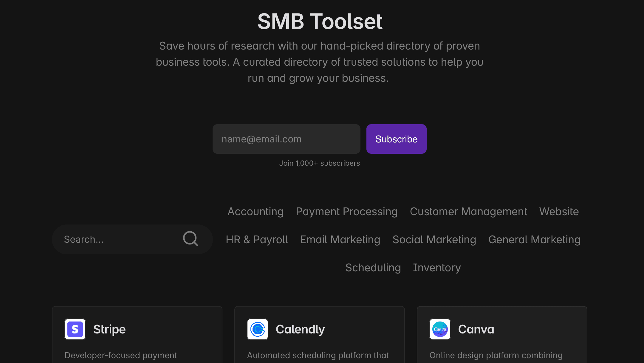Click the Calendly logo icon
The image size is (644, 363).
[x=258, y=329]
